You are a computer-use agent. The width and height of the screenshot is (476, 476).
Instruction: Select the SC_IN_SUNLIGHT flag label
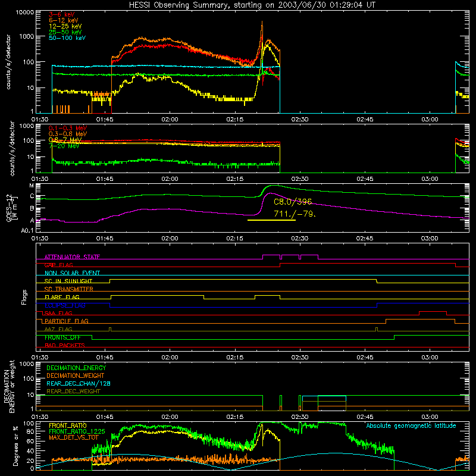(x=68, y=281)
